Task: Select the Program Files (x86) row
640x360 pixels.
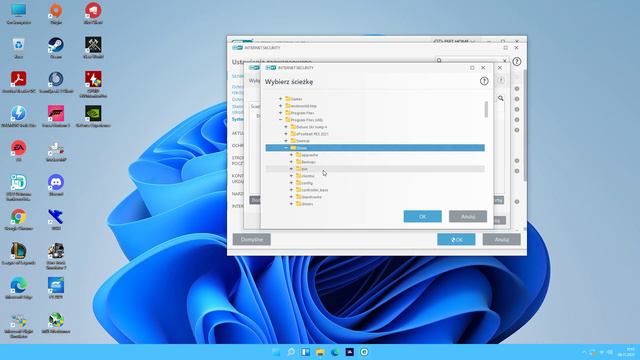Action: 375,120
